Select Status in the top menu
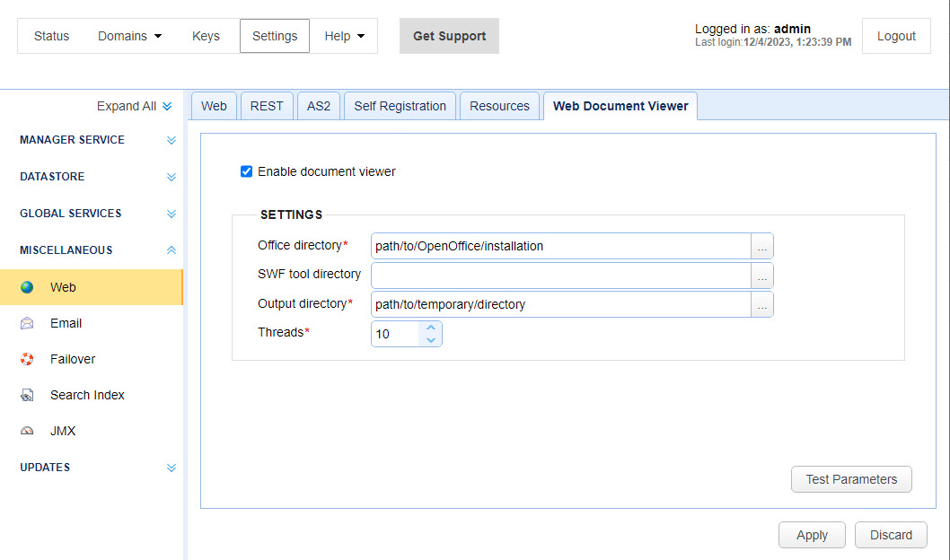 click(51, 35)
